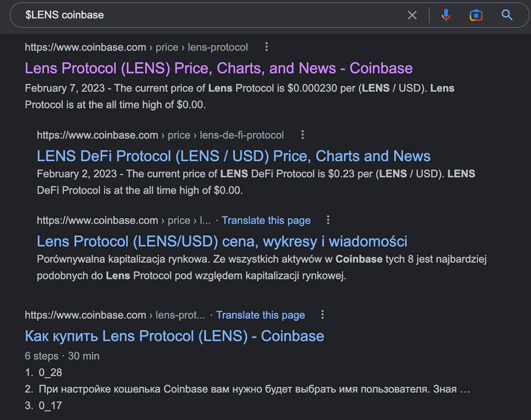Click the coinbase.com › price › lens-de-fi-protocol URL
The height and width of the screenshot is (420, 531).
[161, 135]
